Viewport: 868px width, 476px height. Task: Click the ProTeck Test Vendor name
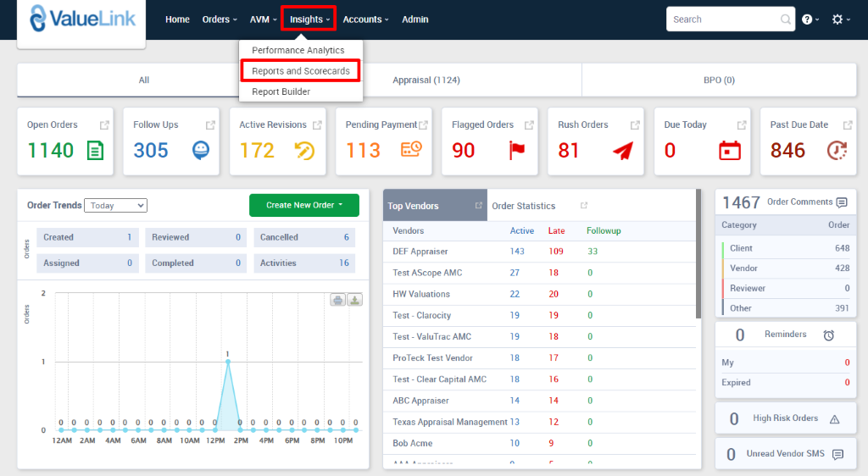point(432,358)
